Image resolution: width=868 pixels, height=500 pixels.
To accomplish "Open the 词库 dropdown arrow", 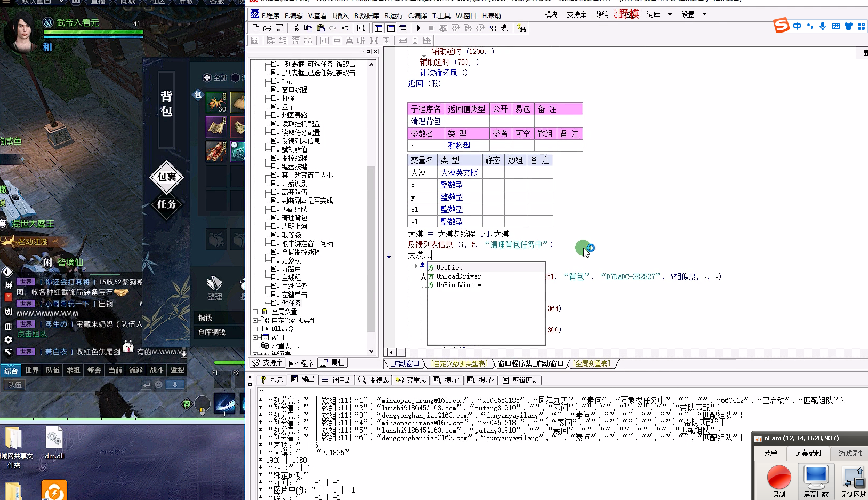I will coord(670,14).
